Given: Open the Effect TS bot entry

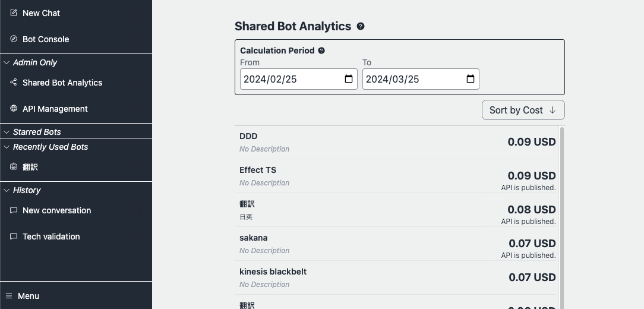Looking at the screenshot, I should tap(258, 170).
